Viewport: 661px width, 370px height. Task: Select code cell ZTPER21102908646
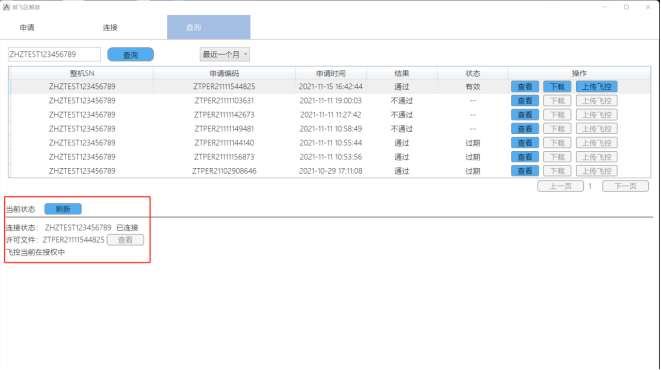(x=224, y=171)
